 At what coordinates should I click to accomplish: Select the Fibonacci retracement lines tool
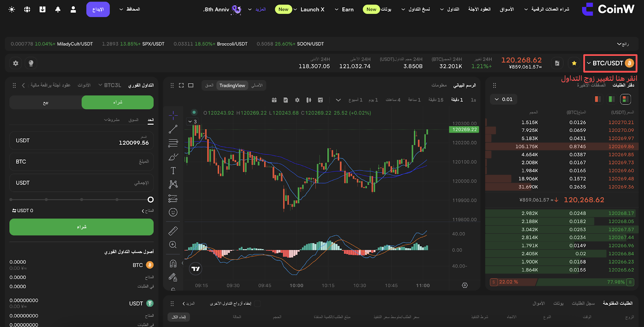click(173, 143)
